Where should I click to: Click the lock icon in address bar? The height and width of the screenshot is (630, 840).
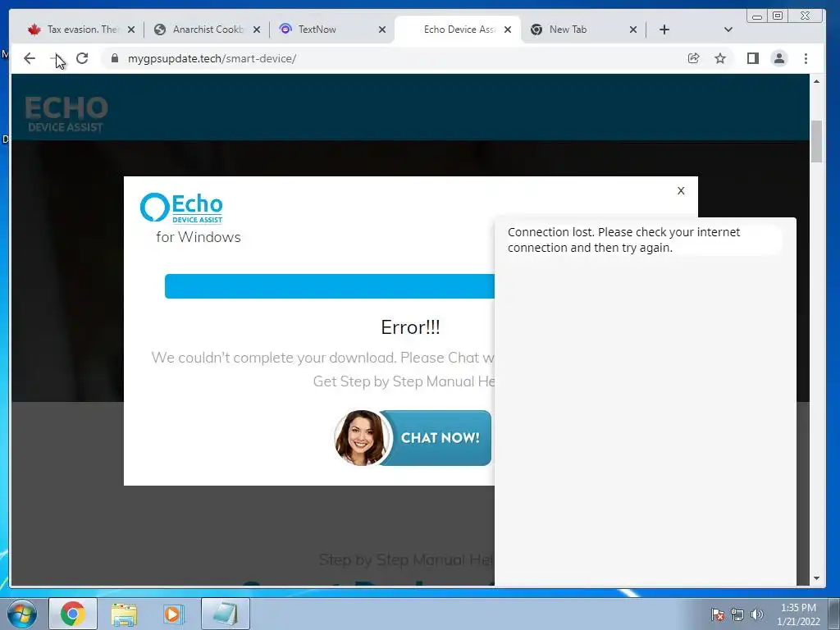point(115,58)
